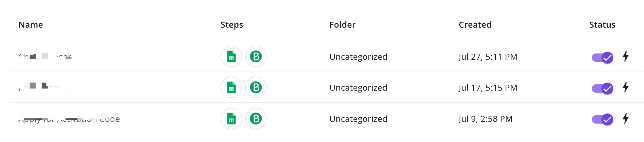The width and height of the screenshot is (644, 142).
Task: Click green B app icon in Jul 17 row
Action: [x=256, y=87]
